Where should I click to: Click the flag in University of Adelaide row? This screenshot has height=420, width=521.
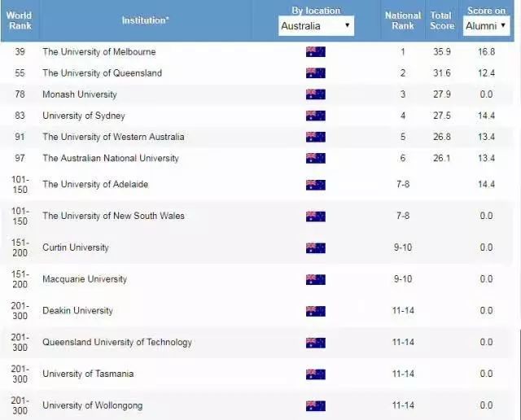pos(316,185)
